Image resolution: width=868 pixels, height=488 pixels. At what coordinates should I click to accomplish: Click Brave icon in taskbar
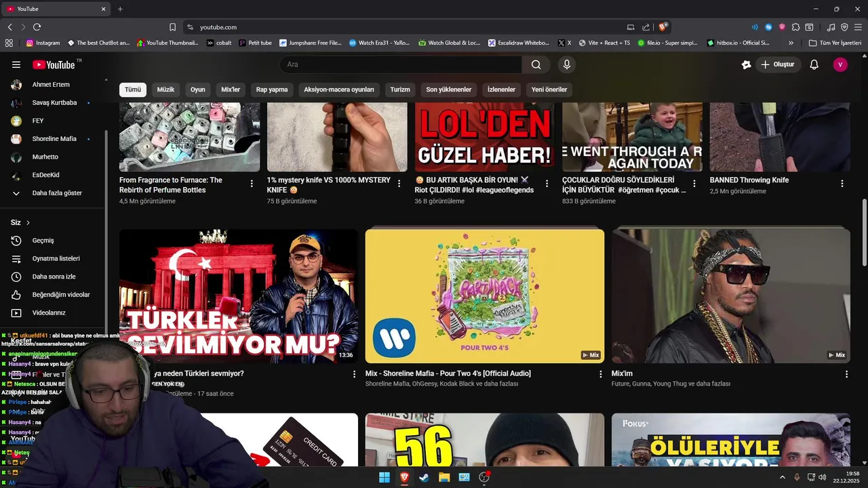404,477
